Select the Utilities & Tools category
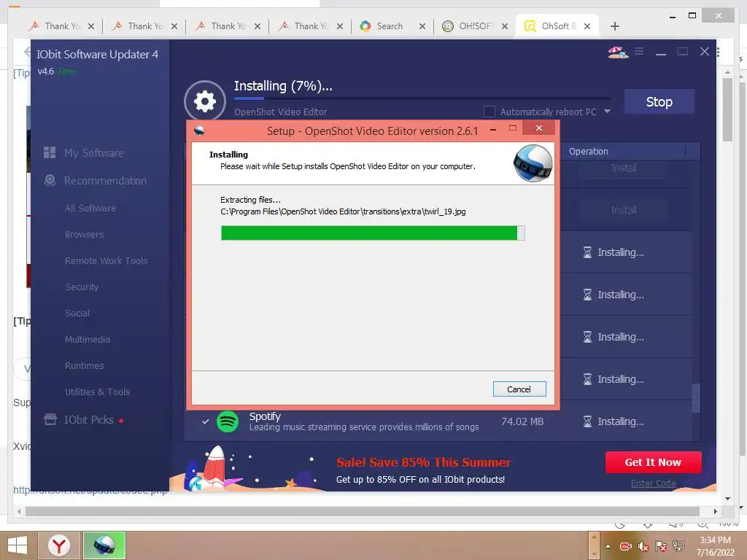Viewport: 747px width, 560px height. pos(98,392)
